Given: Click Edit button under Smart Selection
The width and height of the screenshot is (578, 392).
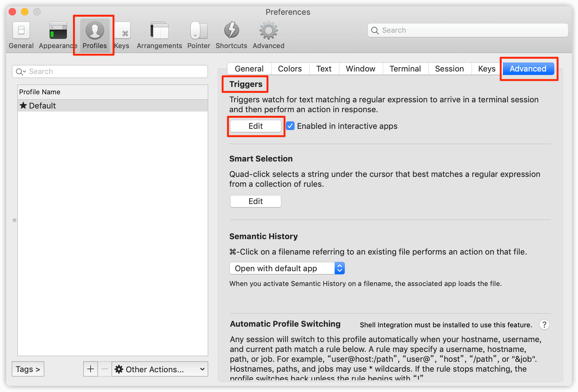Looking at the screenshot, I should pos(255,201).
